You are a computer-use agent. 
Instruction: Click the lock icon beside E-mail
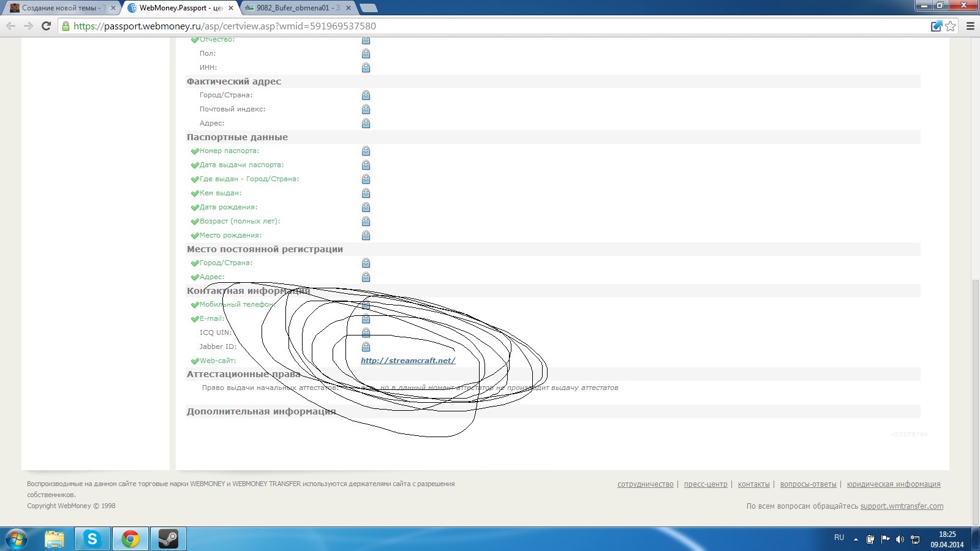(x=366, y=319)
